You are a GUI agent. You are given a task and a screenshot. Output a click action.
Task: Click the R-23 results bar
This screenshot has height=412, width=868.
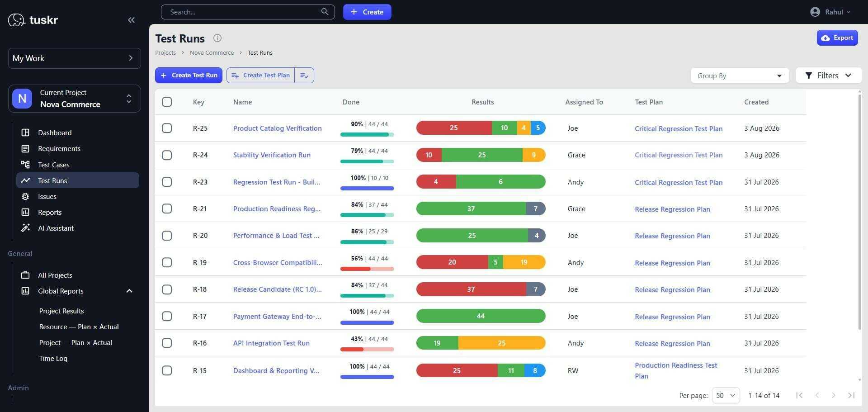(481, 182)
